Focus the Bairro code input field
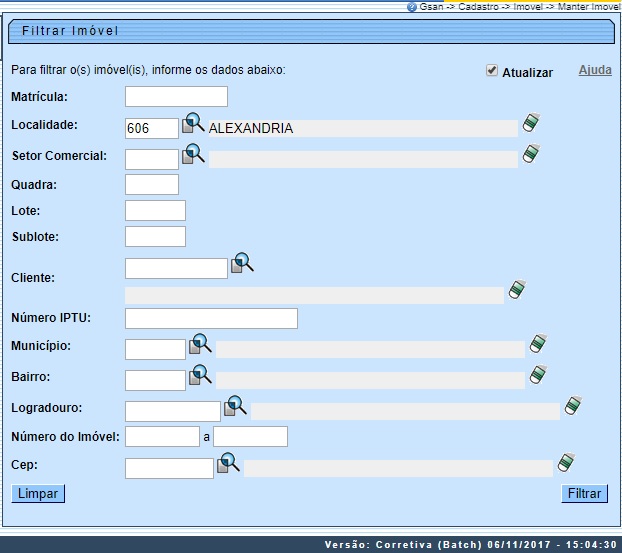This screenshot has height=553, width=622. pos(156,380)
